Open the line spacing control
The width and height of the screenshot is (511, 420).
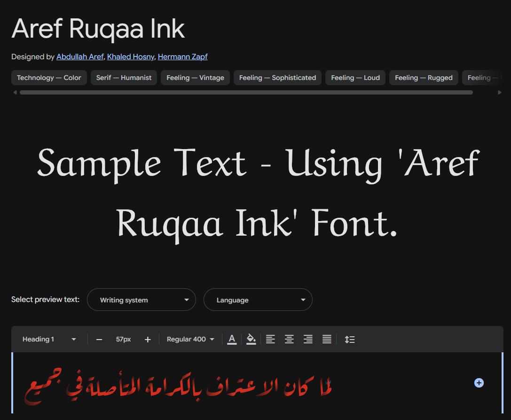[x=350, y=340]
